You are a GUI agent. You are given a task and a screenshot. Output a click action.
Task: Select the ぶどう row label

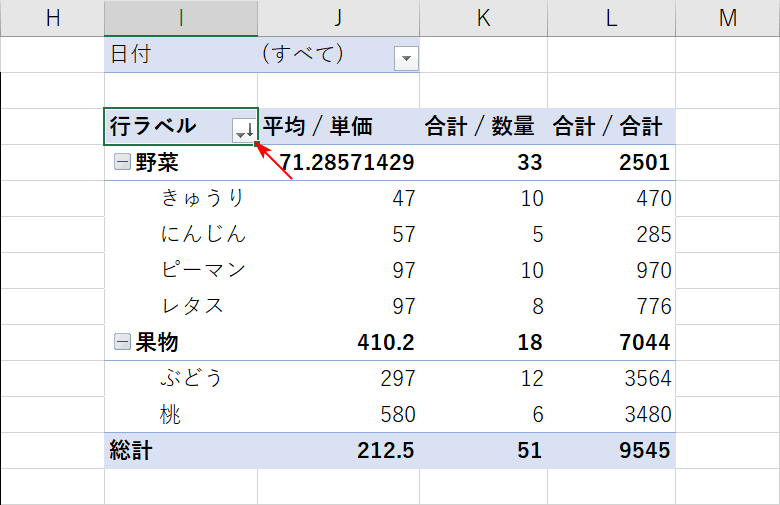(192, 378)
